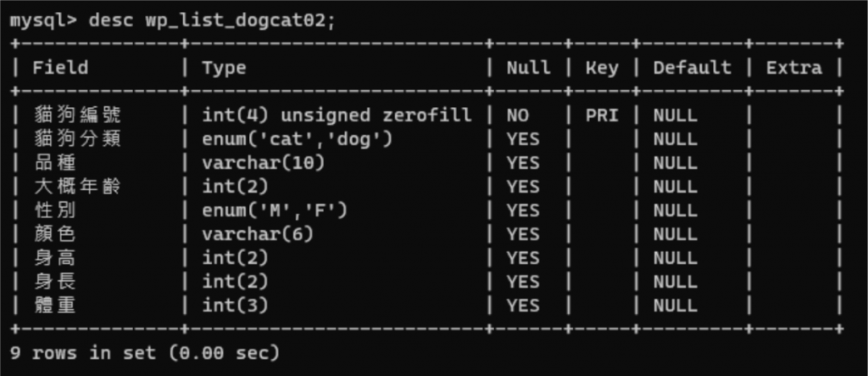Click the 'Null' column header
Screen dimensions: 868x376
click(x=528, y=68)
